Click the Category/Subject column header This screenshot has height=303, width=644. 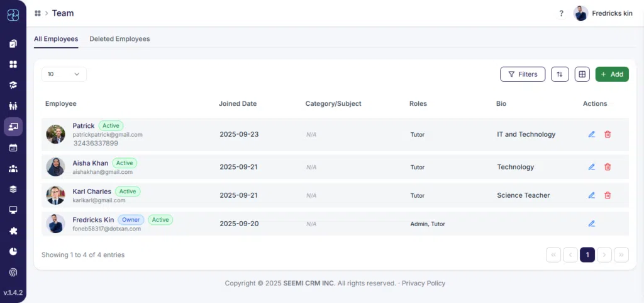click(333, 103)
